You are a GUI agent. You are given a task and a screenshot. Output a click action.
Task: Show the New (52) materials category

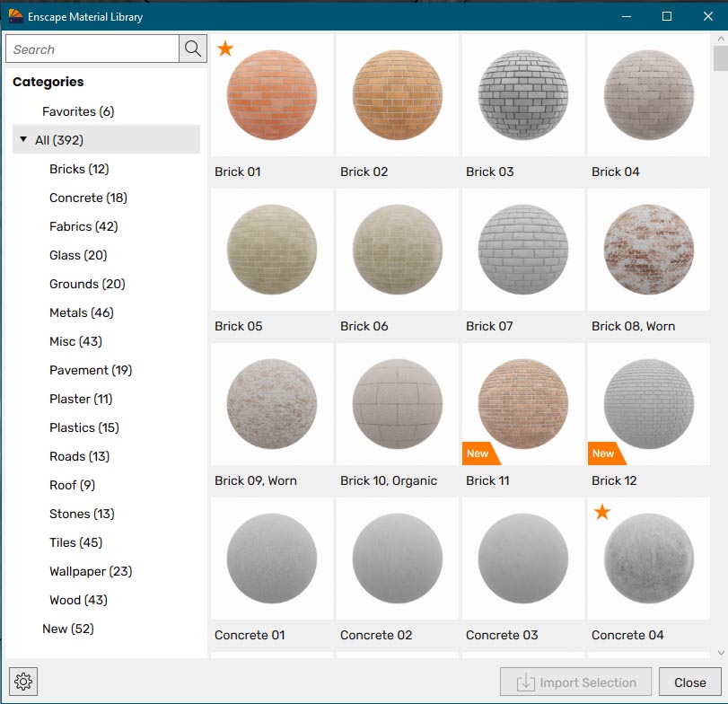67,629
